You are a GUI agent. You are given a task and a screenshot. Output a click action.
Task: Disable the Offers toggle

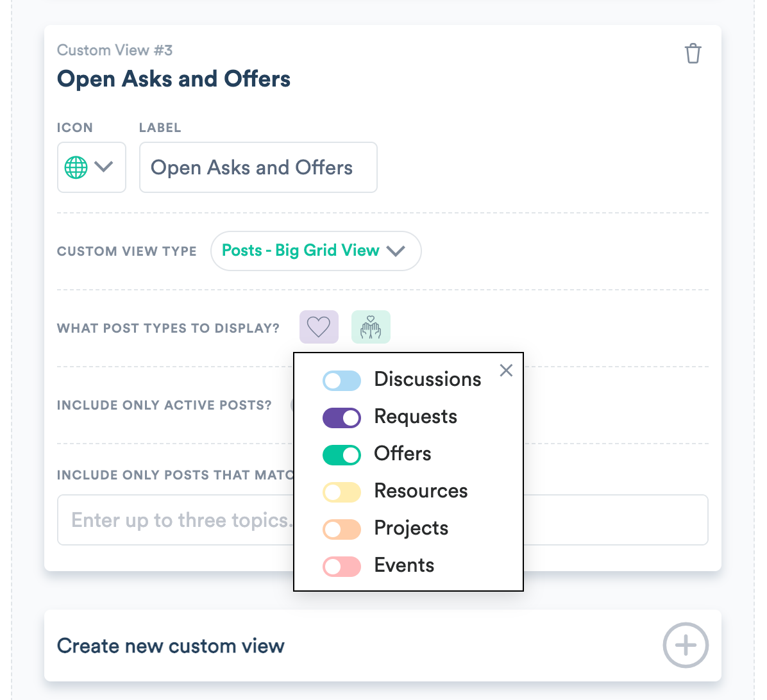341,454
